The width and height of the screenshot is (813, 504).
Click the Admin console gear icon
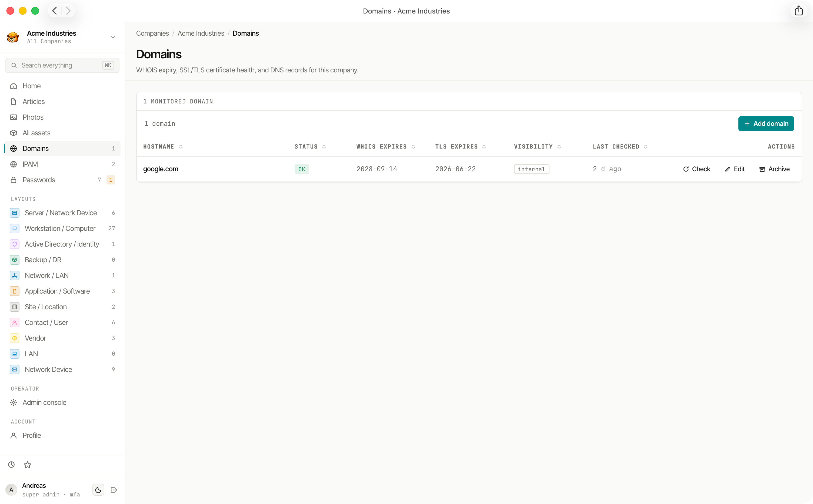click(14, 403)
